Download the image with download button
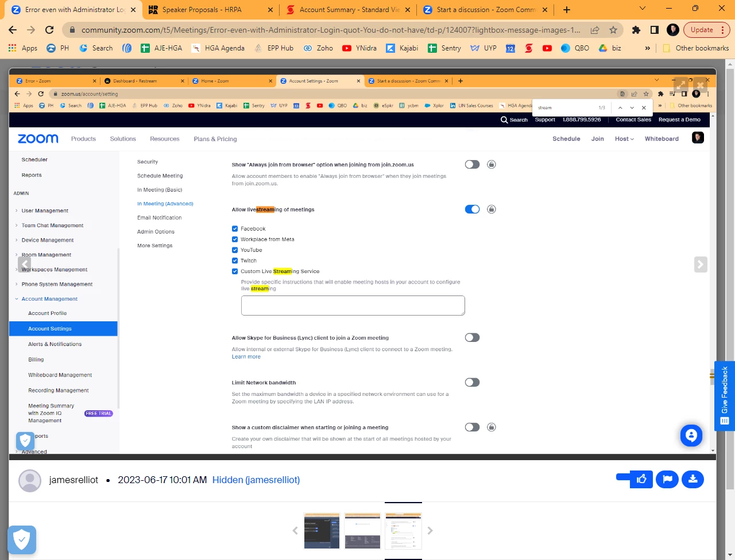This screenshot has width=735, height=560. (693, 479)
